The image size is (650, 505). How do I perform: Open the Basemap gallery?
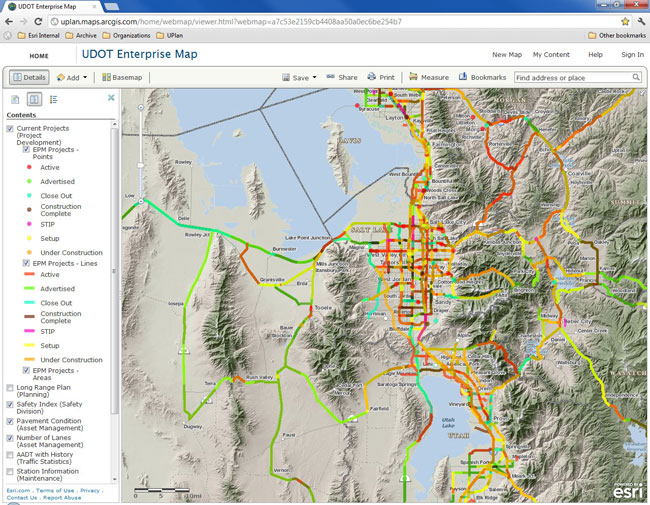tap(122, 78)
